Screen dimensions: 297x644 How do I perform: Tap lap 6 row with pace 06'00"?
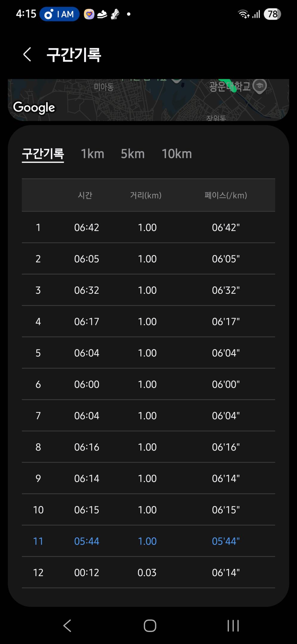148,384
